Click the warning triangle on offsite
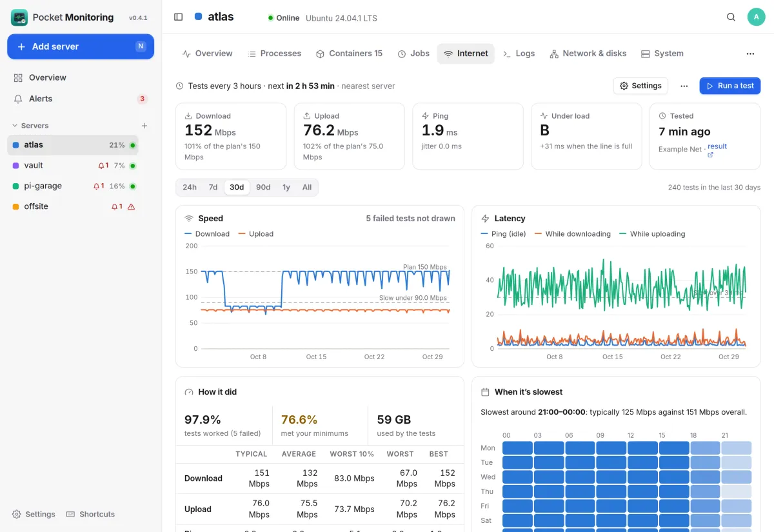Image resolution: width=774 pixels, height=532 pixels. [132, 207]
